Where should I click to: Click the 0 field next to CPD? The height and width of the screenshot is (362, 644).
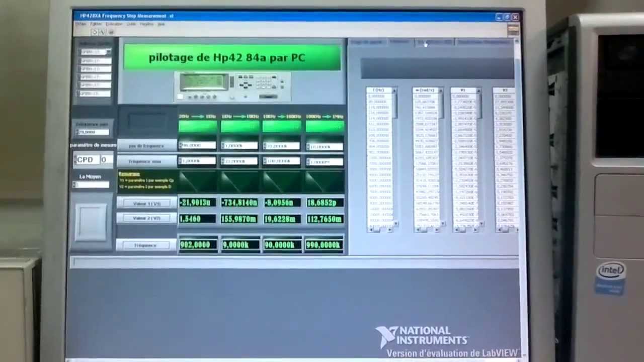(x=106, y=159)
